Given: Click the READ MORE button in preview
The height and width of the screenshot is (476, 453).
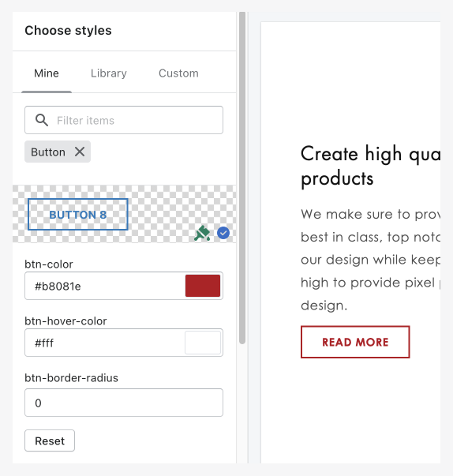Looking at the screenshot, I should click(355, 342).
